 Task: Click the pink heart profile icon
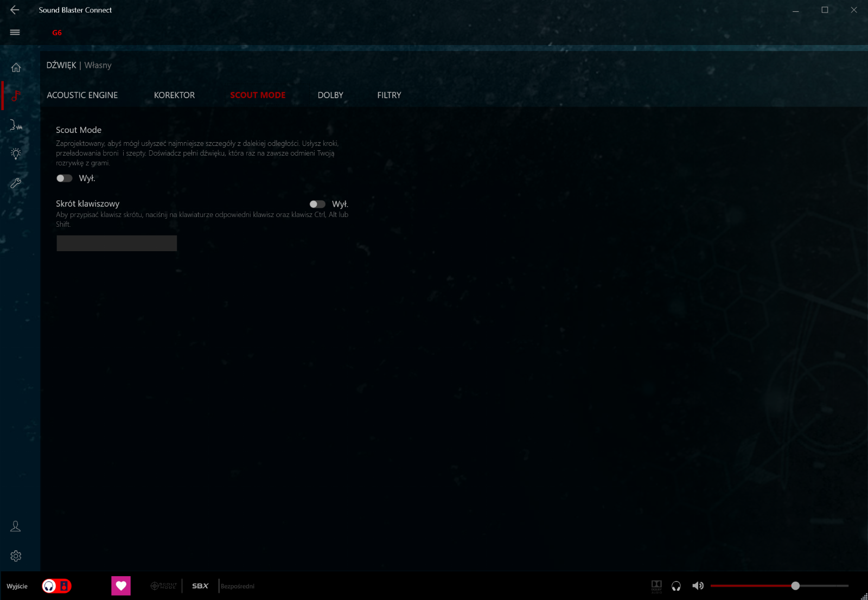(121, 586)
